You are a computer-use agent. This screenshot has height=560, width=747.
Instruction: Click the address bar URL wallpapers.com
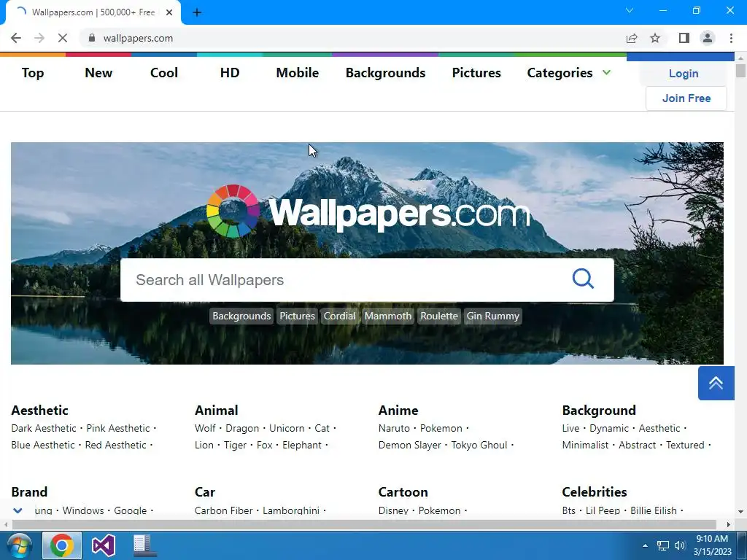[x=138, y=38]
